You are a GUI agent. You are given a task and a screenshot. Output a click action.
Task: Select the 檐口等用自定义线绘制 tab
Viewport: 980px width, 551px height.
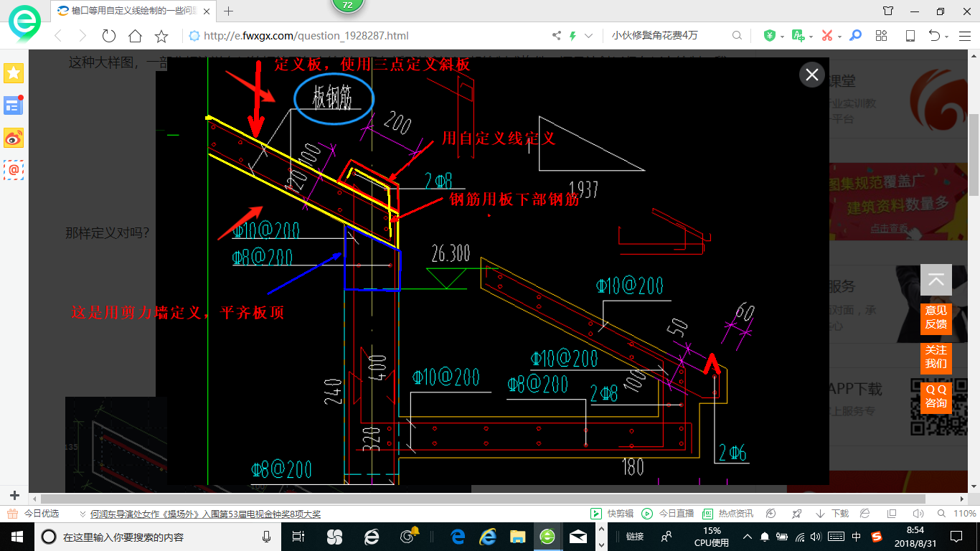click(x=135, y=11)
